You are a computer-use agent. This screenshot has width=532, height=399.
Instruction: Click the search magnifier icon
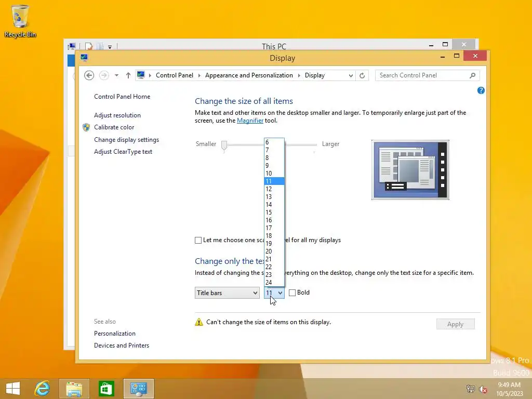(472, 75)
